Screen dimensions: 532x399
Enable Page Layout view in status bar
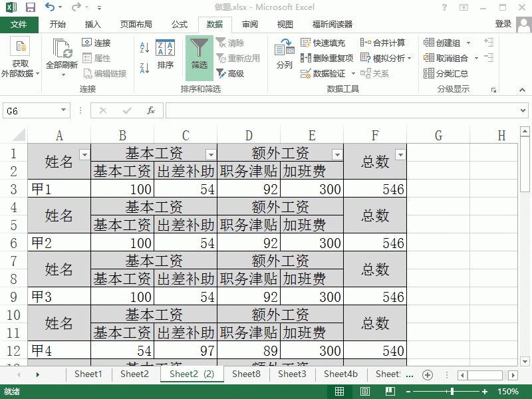tap(364, 392)
